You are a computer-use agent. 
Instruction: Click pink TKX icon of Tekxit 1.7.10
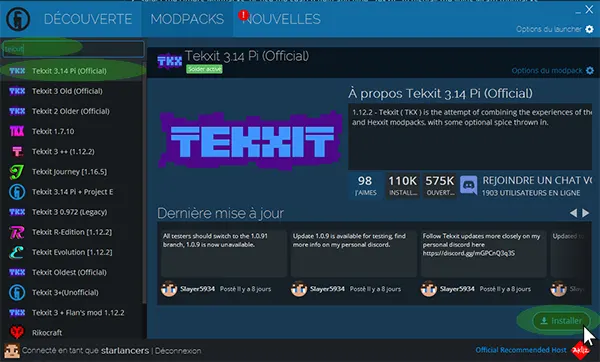coord(17,131)
